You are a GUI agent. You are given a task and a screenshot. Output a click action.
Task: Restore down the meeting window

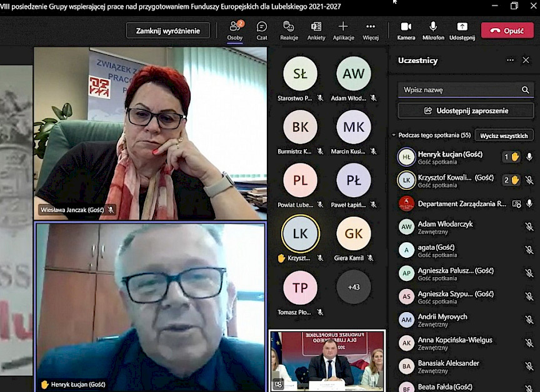pyautogui.click(x=514, y=6)
